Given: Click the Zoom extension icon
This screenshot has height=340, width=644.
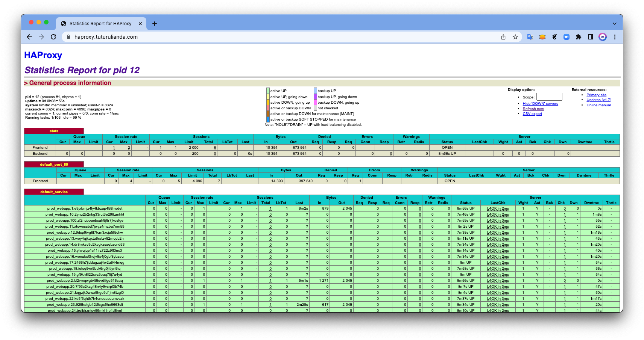Looking at the screenshot, I should pos(567,37).
